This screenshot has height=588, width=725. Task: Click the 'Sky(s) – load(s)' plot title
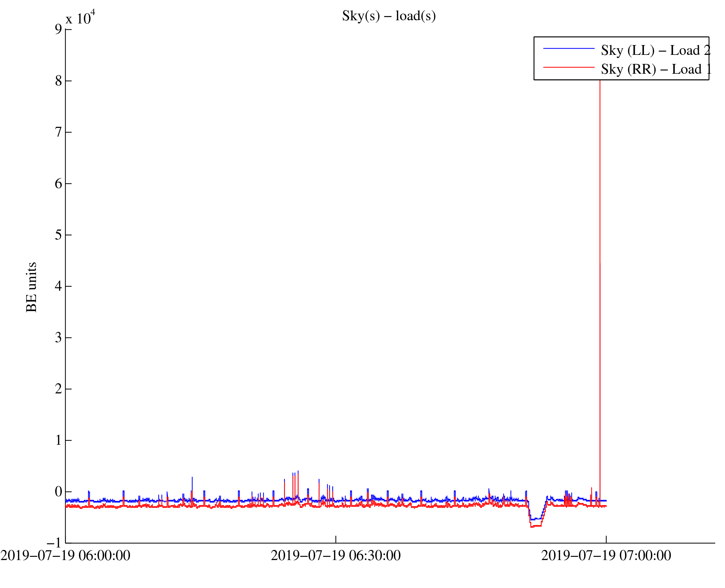coord(389,16)
